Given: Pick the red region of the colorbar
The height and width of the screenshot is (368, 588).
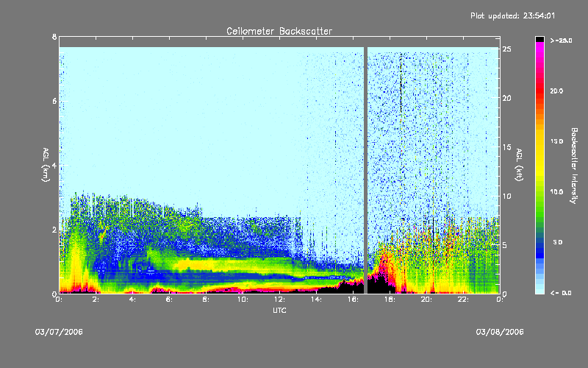Looking at the screenshot, I should (x=540, y=92).
